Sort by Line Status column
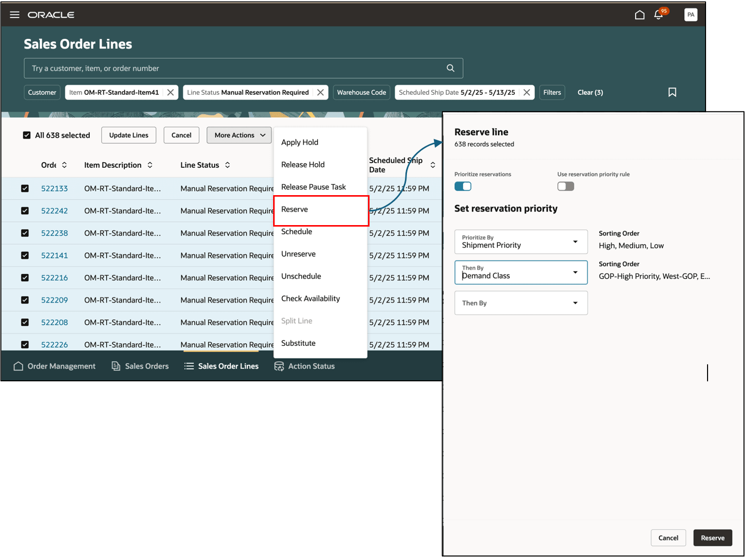This screenshot has width=748, height=560. 227,165
